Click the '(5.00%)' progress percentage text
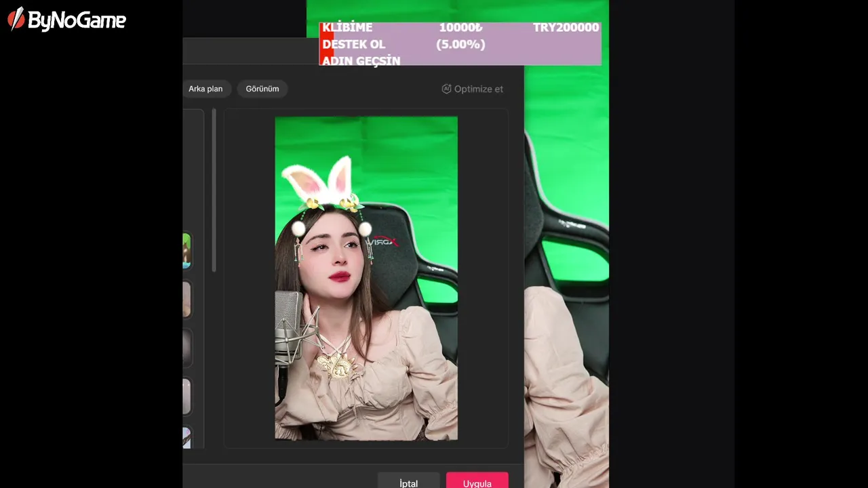The width and height of the screenshot is (868, 488). [460, 45]
